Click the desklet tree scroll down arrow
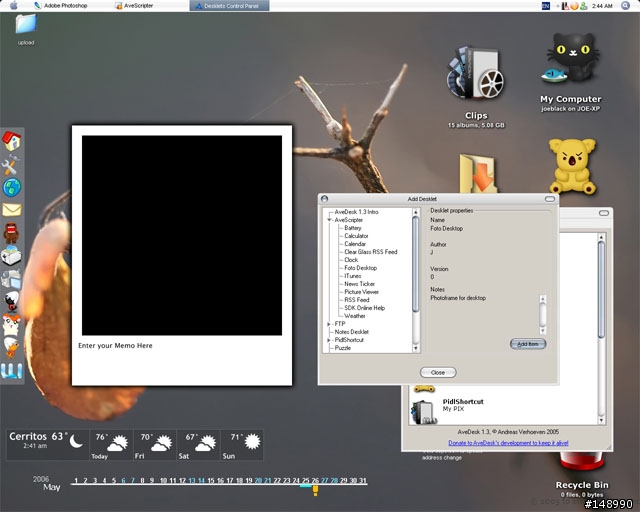Viewport: 640px width, 512px height. coord(416,348)
